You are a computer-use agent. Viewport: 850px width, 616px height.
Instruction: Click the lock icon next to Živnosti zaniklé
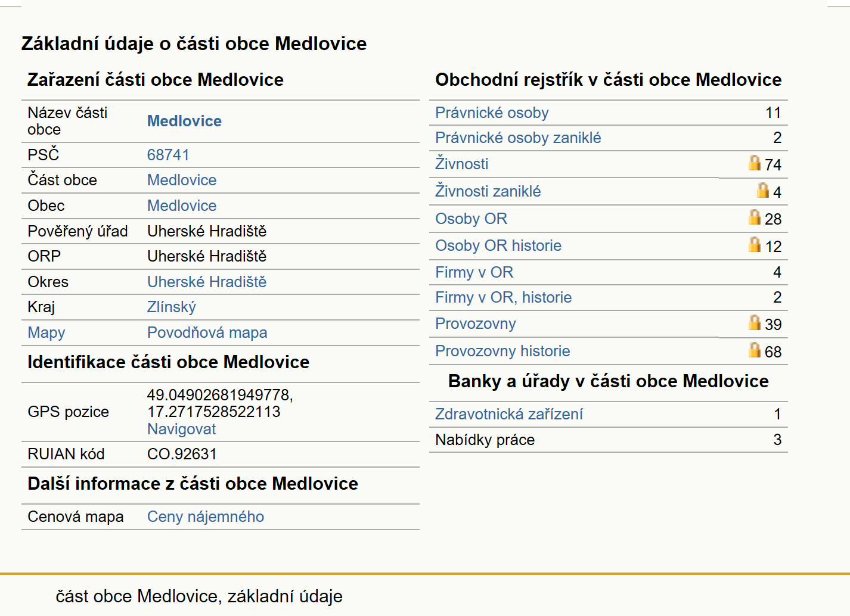pos(763,190)
